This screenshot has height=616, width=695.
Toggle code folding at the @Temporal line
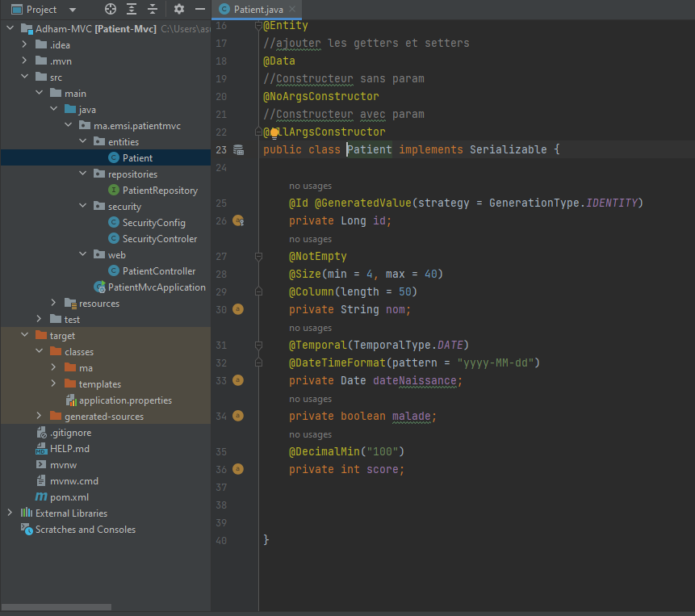coord(258,346)
